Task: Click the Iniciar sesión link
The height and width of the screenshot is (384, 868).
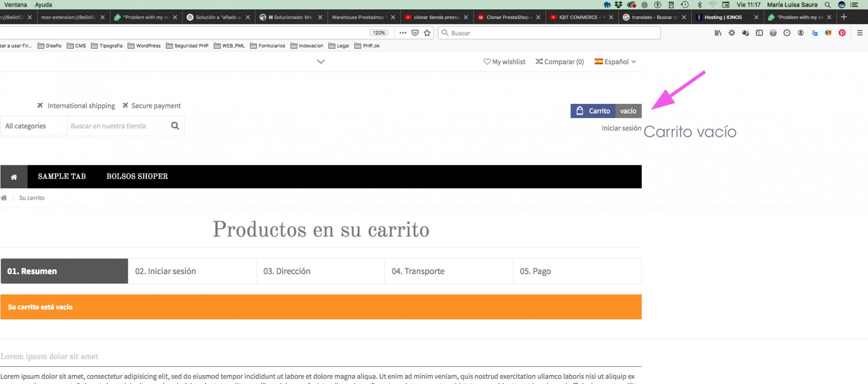Action: pos(621,128)
